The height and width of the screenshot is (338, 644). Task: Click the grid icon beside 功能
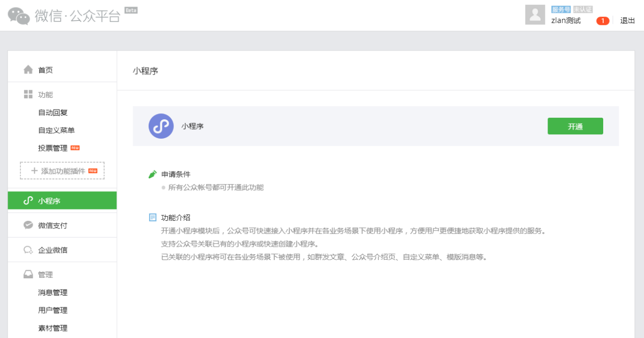28,95
